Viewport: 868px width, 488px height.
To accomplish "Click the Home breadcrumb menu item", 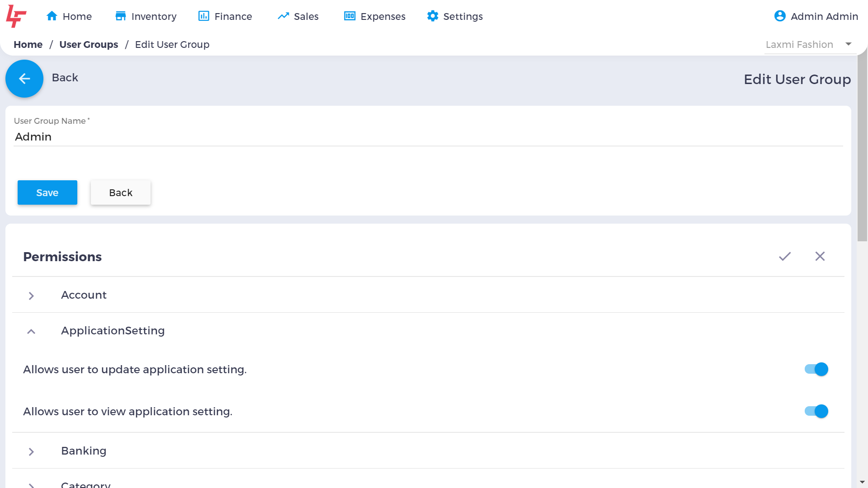I will pos(28,44).
